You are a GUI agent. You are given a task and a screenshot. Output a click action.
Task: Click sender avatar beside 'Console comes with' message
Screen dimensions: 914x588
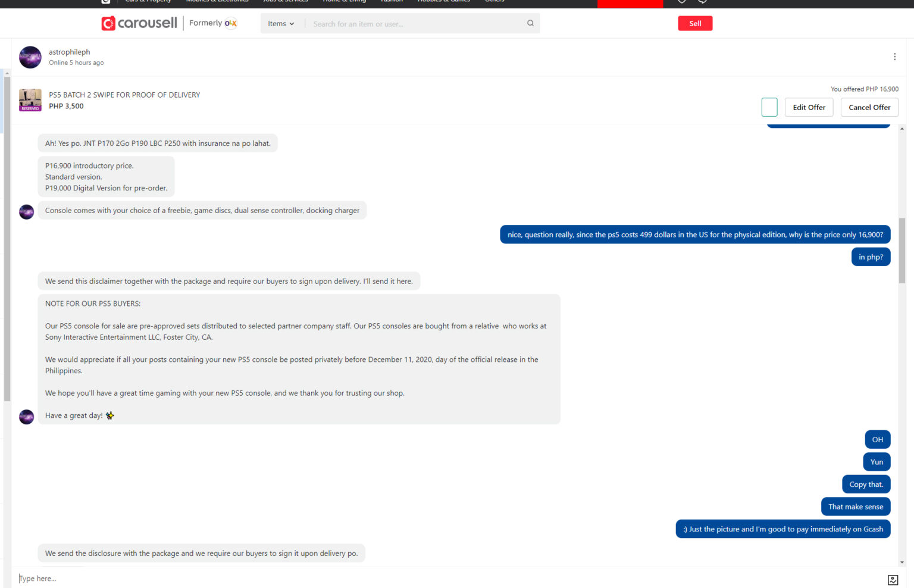27,212
